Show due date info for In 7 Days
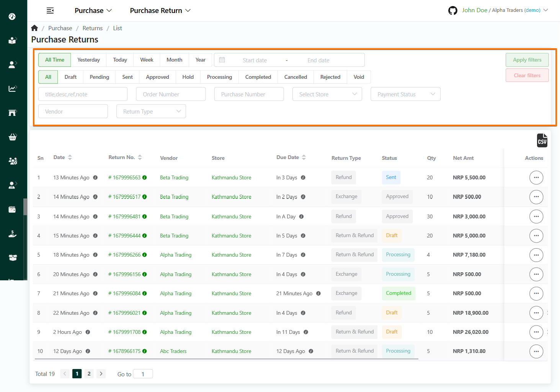The image size is (560, 392). click(x=303, y=255)
